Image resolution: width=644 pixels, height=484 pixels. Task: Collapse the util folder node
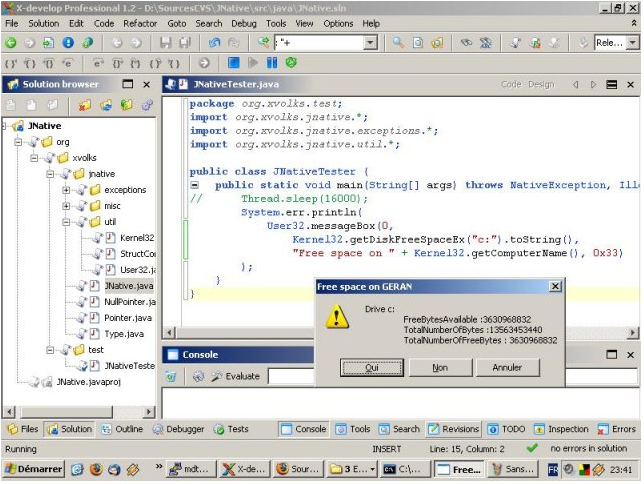click(x=66, y=222)
